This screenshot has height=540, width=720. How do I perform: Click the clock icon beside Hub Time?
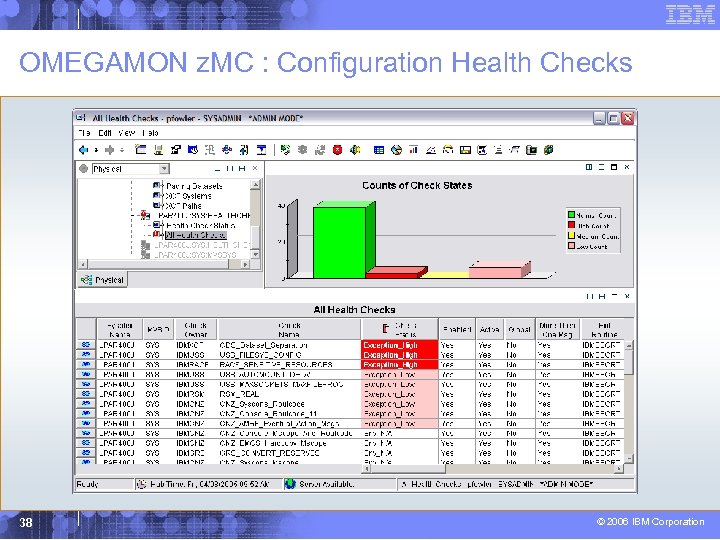[x=142, y=484]
